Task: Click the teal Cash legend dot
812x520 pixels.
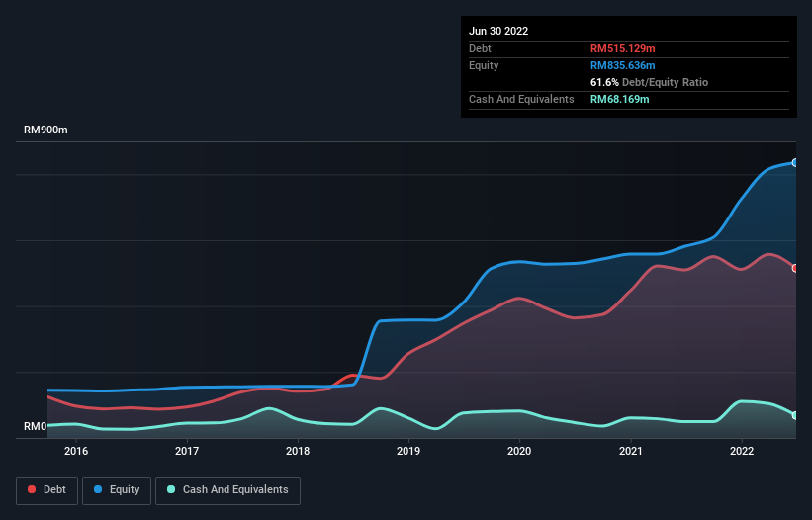Action: pos(171,489)
